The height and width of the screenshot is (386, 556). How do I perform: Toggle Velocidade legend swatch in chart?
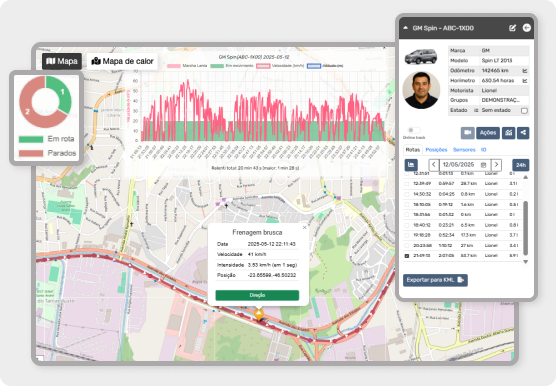tap(263, 66)
